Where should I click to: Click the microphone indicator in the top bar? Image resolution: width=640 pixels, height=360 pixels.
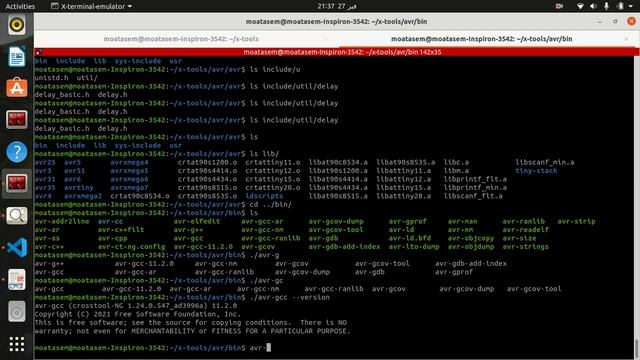606,6
